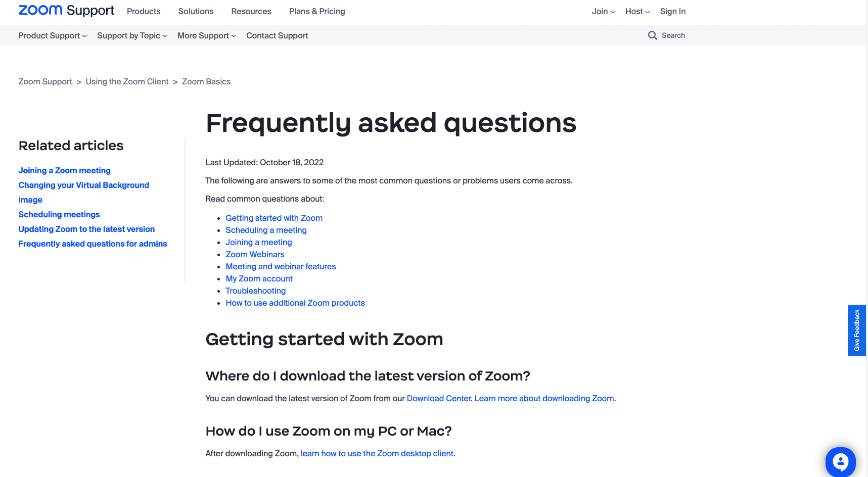Open the Give Feedback side tab
The height and width of the screenshot is (477, 868).
857,330
